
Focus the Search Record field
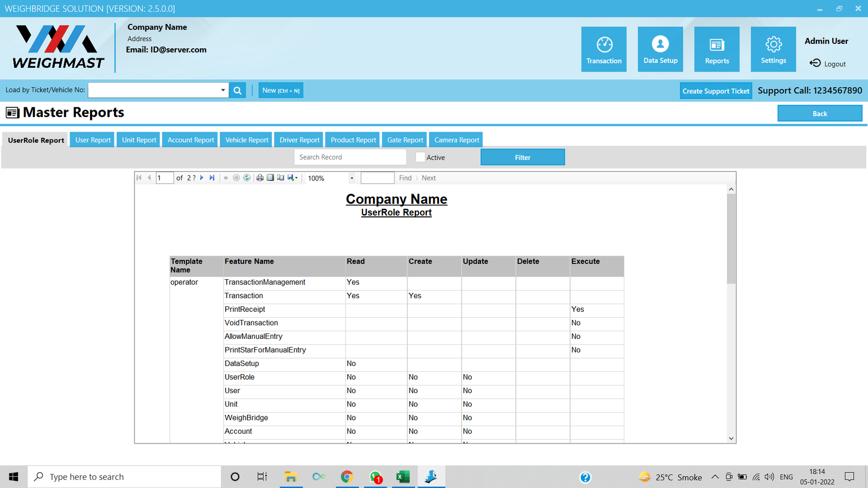(x=350, y=157)
